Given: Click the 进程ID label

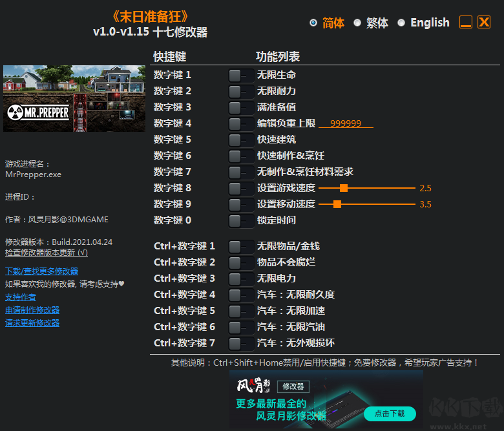Looking at the screenshot, I should tap(19, 197).
